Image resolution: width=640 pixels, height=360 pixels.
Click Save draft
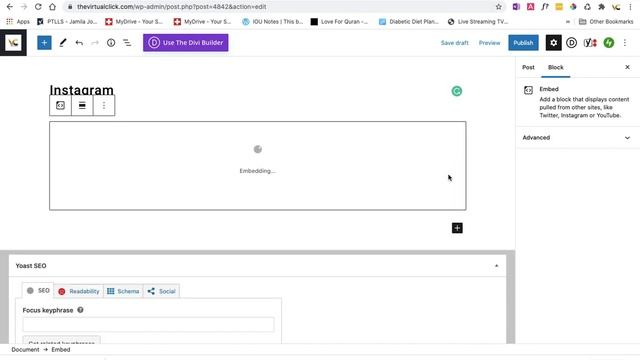454,43
